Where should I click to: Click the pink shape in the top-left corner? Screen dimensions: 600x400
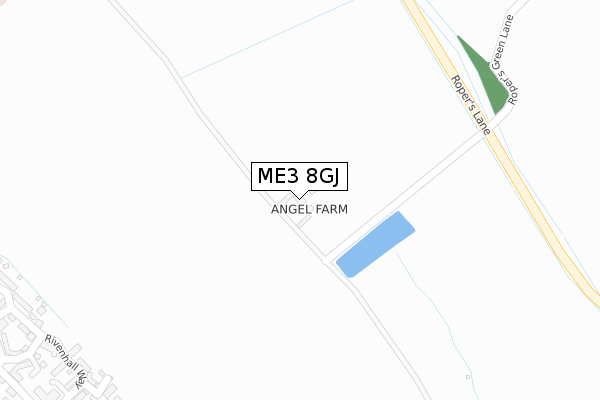pos(2,2)
